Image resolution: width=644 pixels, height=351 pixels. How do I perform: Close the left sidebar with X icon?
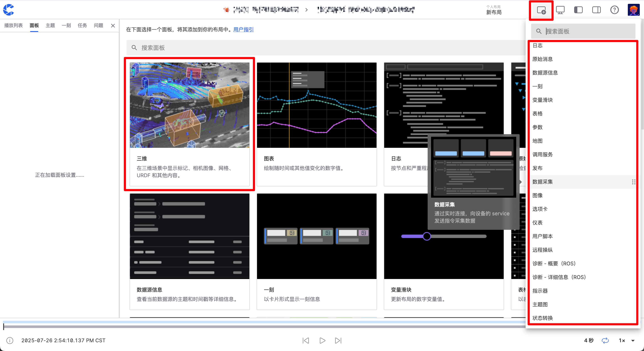[x=113, y=26]
